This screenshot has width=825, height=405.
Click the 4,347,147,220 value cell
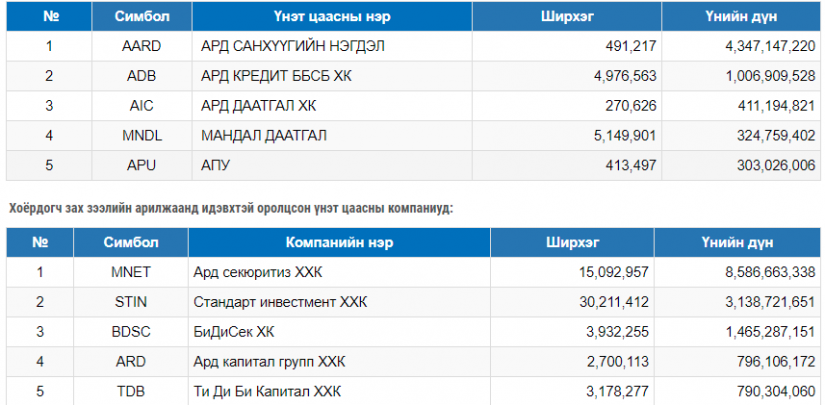[x=741, y=46]
